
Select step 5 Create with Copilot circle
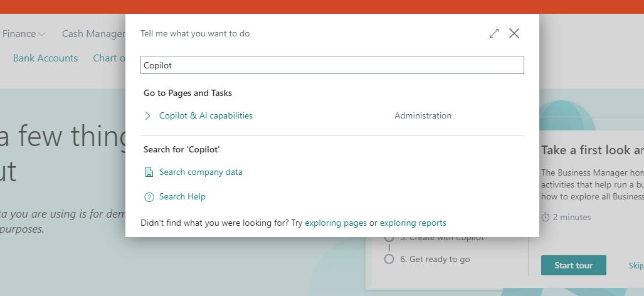[389, 238]
